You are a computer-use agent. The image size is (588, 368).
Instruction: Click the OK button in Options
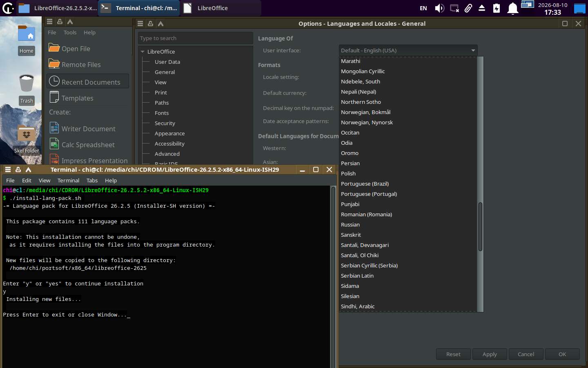coord(562,354)
